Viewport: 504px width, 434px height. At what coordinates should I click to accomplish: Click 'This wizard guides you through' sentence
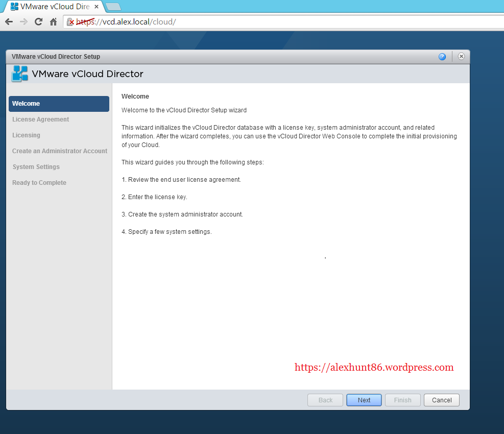(x=193, y=162)
